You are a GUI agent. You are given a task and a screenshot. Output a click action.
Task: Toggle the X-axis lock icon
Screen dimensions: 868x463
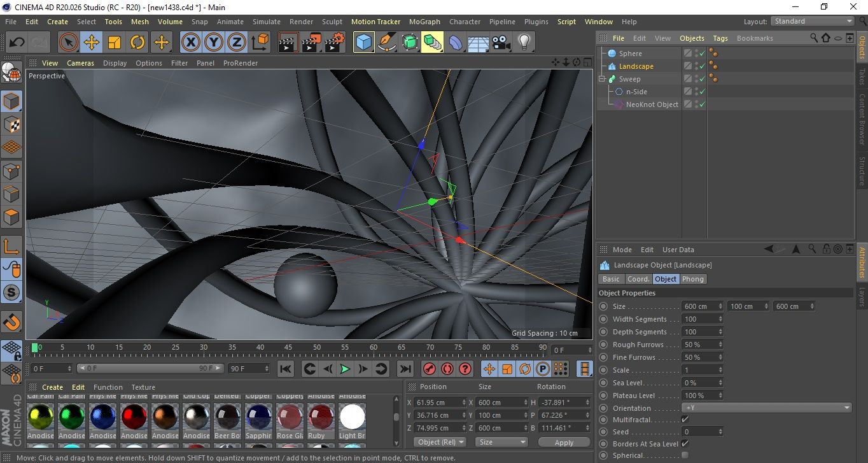pyautogui.click(x=190, y=43)
